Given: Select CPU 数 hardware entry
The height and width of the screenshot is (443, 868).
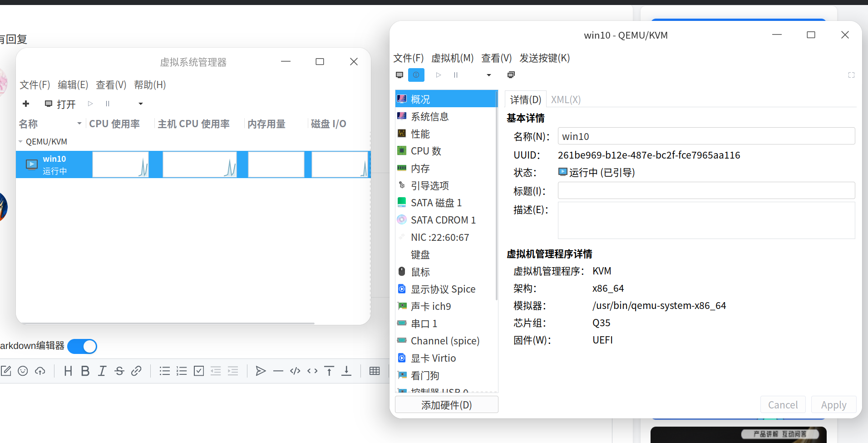Looking at the screenshot, I should [x=447, y=151].
